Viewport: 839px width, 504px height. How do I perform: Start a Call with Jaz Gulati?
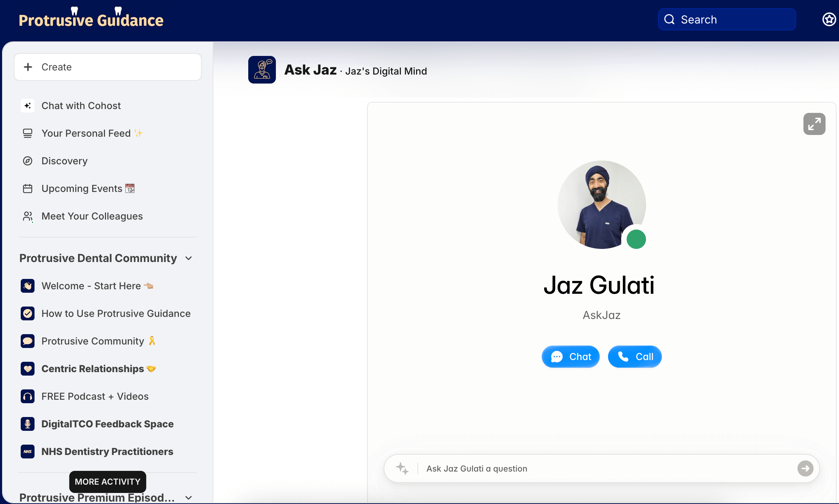pyautogui.click(x=635, y=357)
